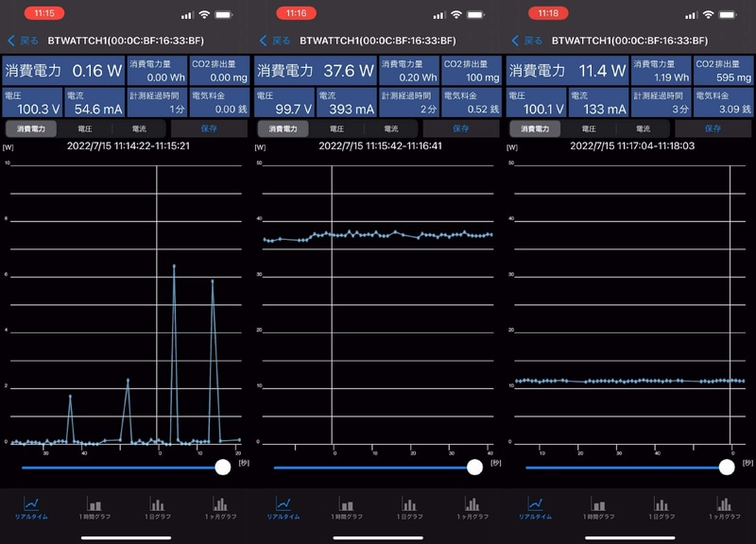756x544 pixels.
Task: Select 電圧 segment in 11:16 screen
Action: [337, 128]
